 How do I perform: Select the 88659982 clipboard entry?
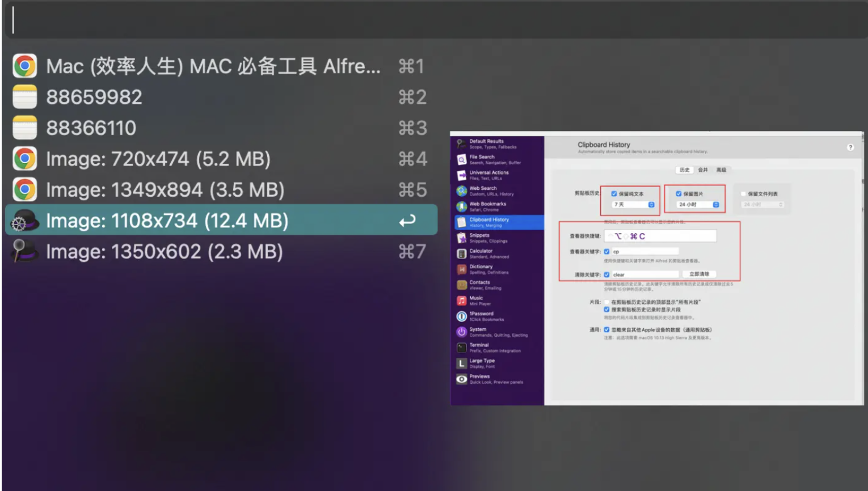tap(221, 97)
